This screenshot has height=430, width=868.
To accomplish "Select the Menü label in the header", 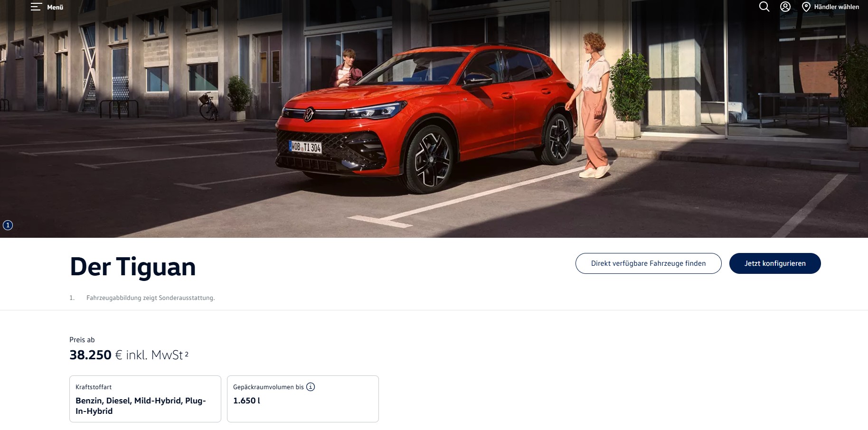I will [x=55, y=7].
